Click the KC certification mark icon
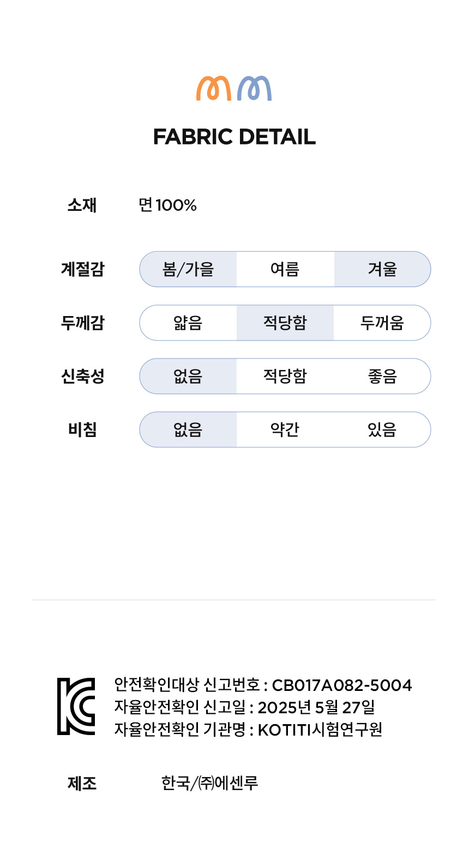Screen dimensions: 469x868 point(76,706)
